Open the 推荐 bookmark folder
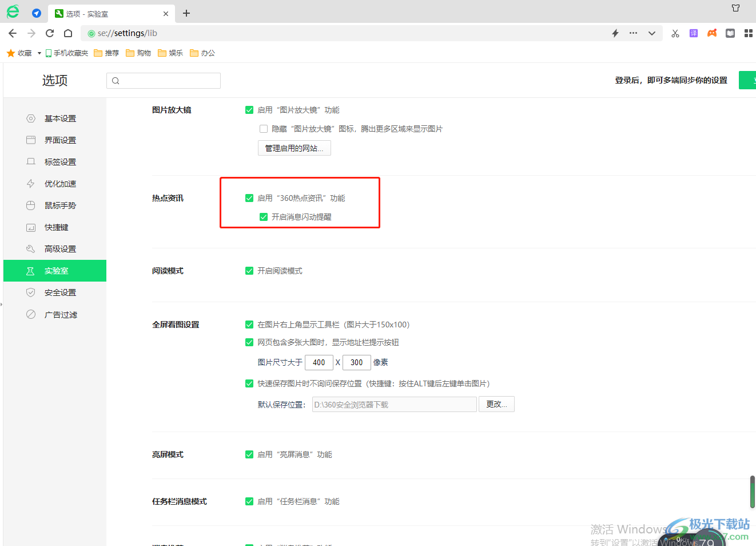 click(x=106, y=53)
